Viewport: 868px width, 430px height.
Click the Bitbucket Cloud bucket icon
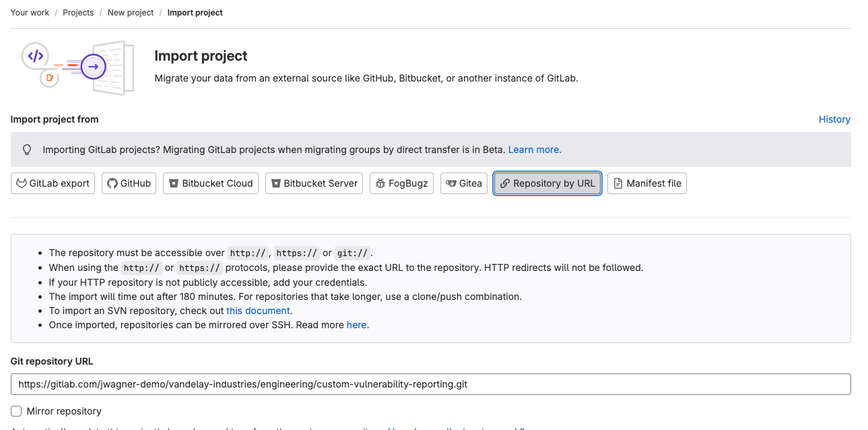pyautogui.click(x=174, y=183)
